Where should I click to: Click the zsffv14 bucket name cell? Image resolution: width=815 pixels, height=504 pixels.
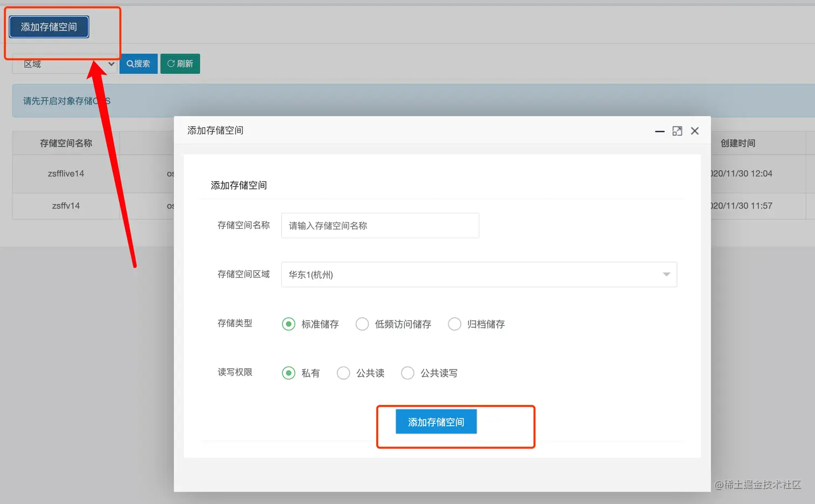click(66, 206)
